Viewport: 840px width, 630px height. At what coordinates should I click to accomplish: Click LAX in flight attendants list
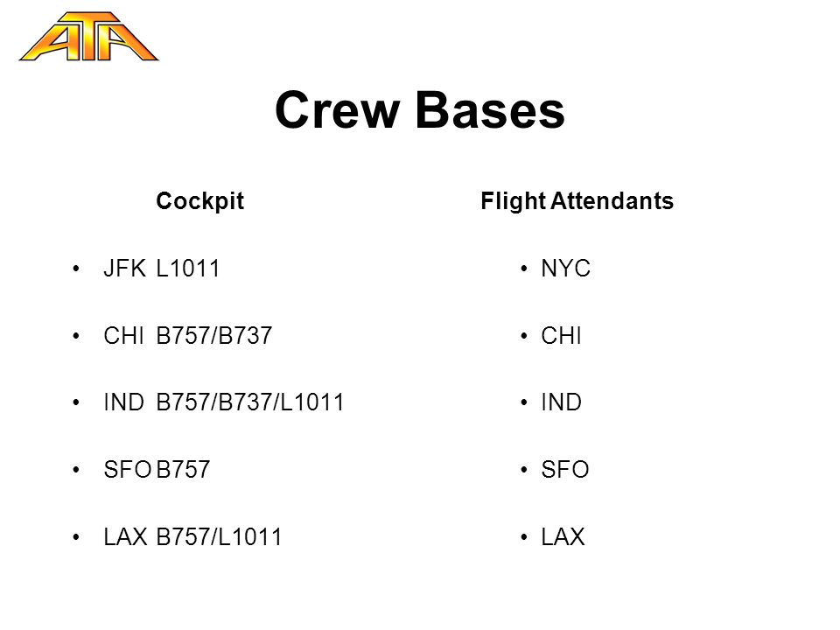point(563,536)
